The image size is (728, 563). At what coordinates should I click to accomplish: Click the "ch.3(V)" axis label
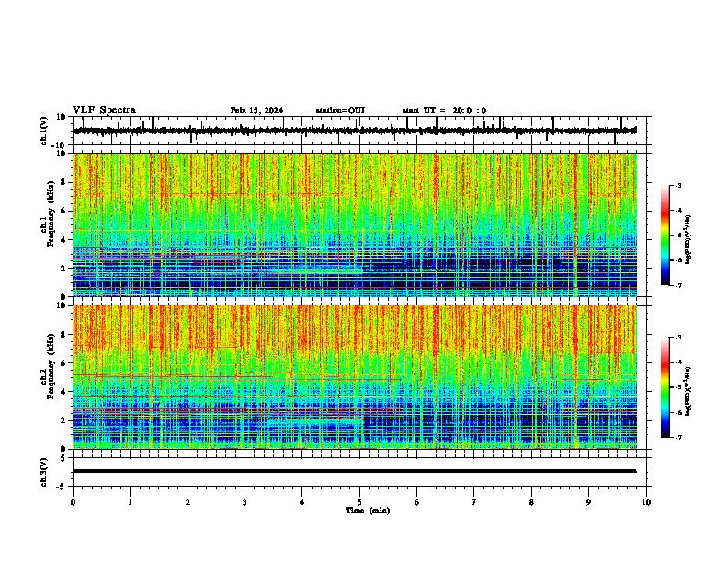(x=44, y=473)
